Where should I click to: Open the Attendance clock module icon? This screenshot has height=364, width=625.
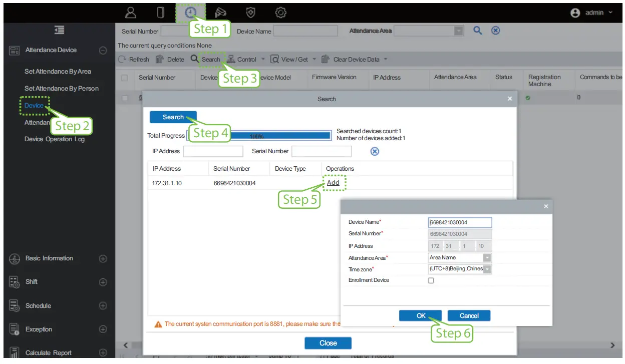point(191,13)
